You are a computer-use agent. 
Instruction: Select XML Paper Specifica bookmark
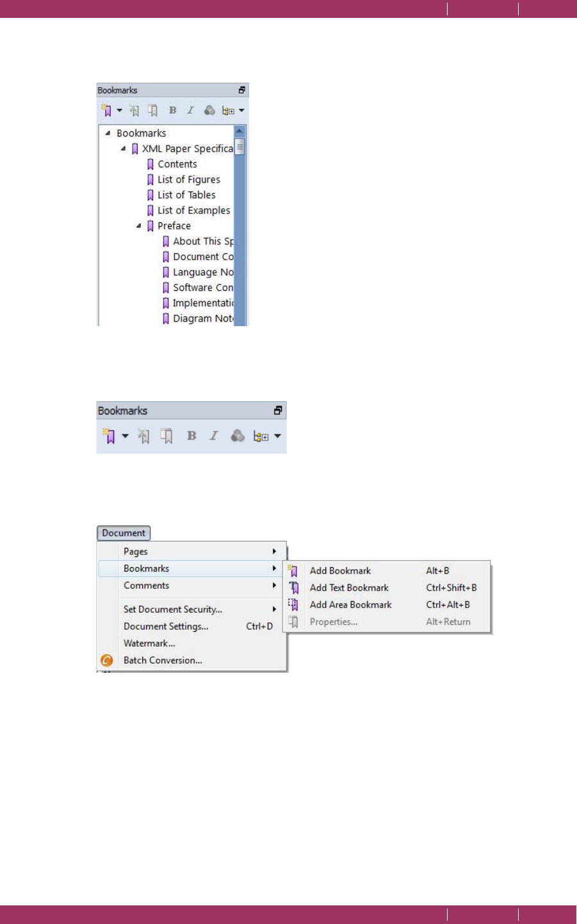click(x=187, y=149)
